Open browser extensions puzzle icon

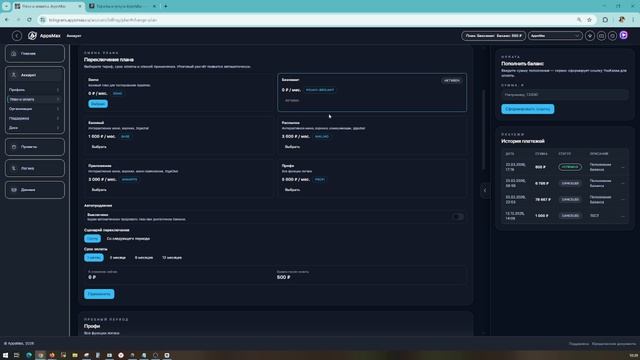[605, 20]
